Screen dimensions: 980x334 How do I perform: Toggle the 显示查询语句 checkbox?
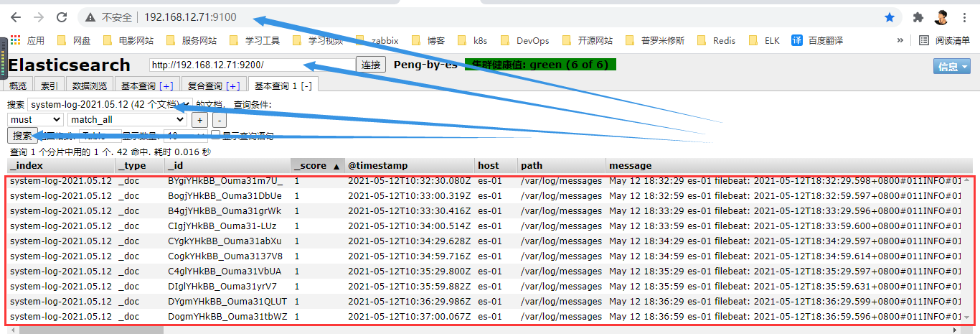tap(215, 134)
